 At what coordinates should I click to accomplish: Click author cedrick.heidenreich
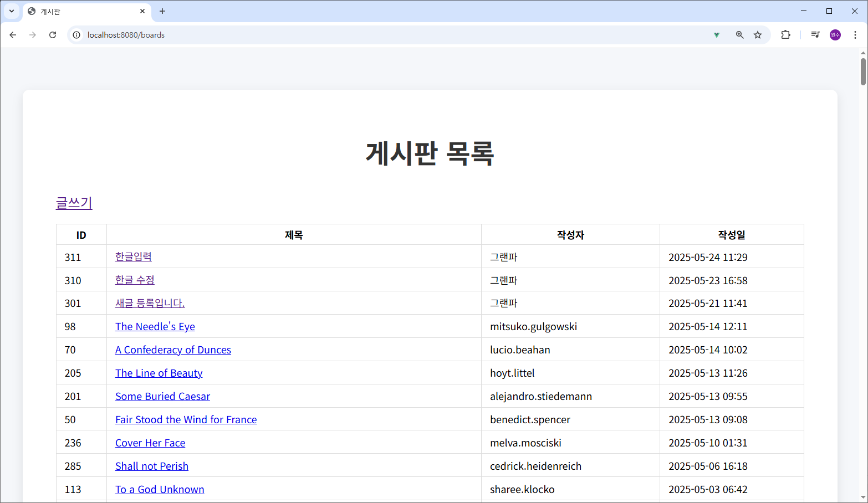pyautogui.click(x=535, y=466)
